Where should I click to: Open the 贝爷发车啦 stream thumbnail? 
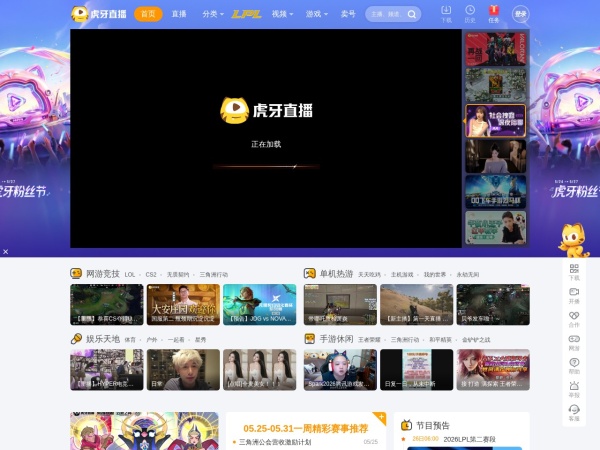[493, 305]
